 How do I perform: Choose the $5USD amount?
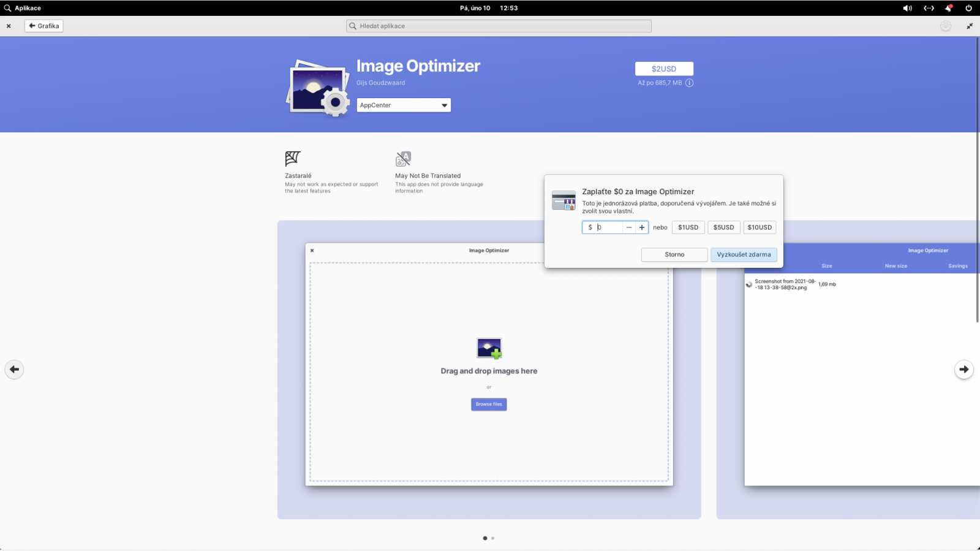723,227
